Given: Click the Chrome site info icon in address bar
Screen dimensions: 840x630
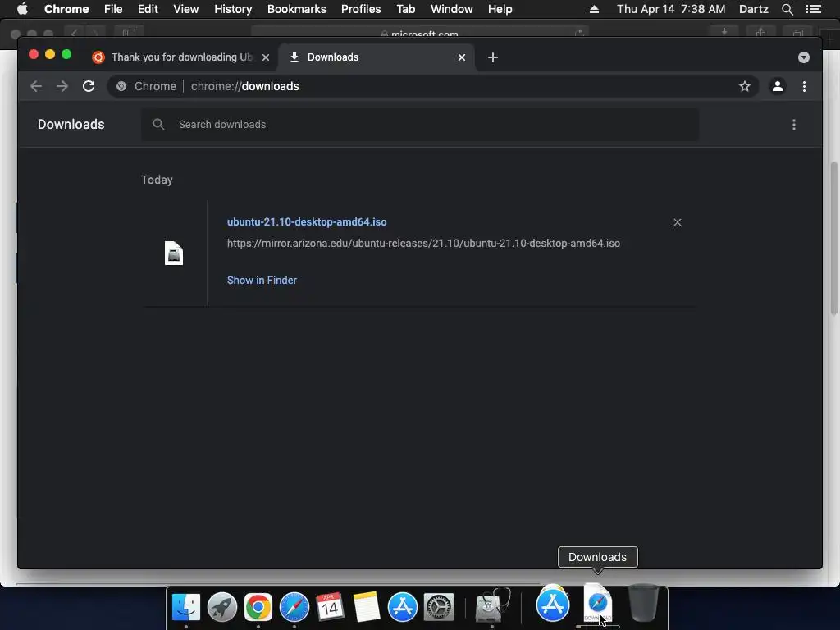Looking at the screenshot, I should click(x=121, y=86).
